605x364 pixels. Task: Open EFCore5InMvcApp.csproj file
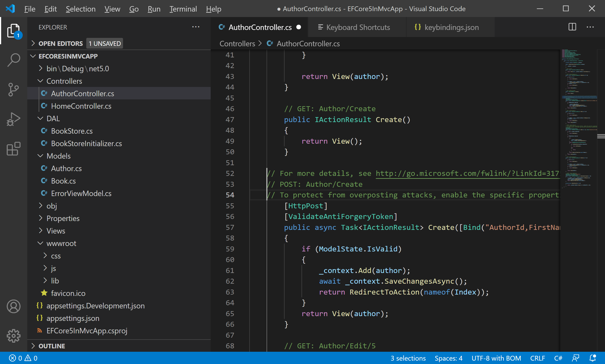(x=119, y=331)
